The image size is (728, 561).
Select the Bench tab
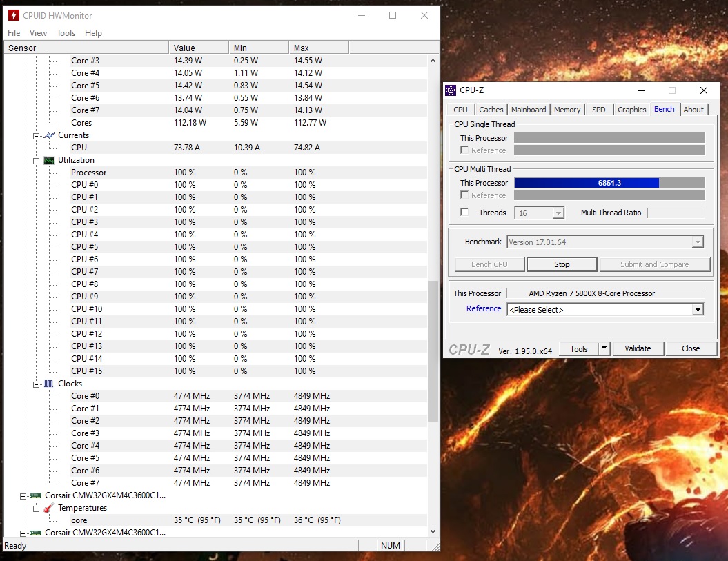tap(664, 109)
